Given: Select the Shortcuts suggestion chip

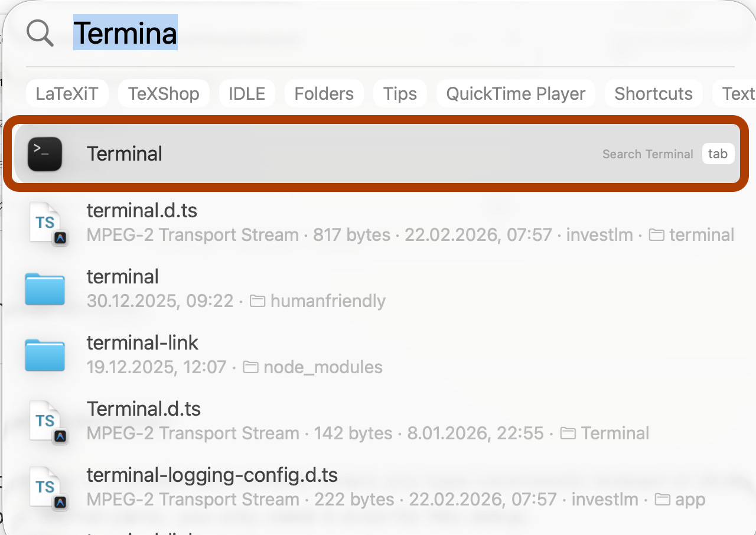Looking at the screenshot, I should [x=653, y=93].
